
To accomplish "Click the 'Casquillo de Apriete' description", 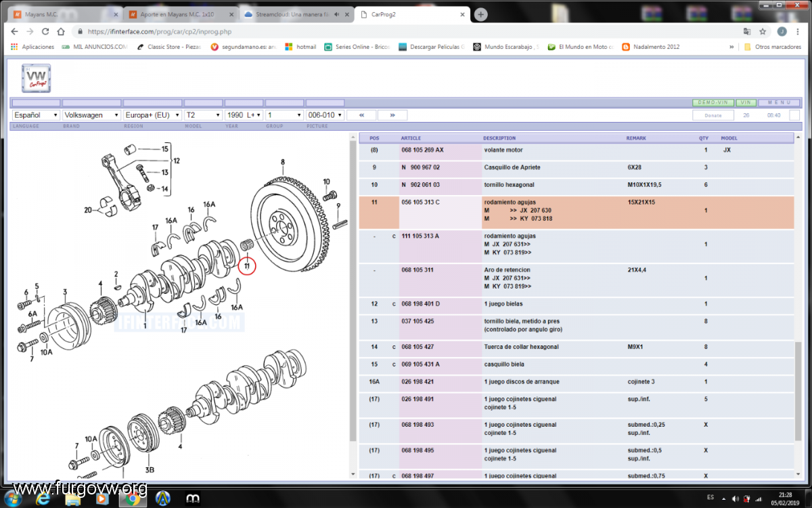I will 512,167.
